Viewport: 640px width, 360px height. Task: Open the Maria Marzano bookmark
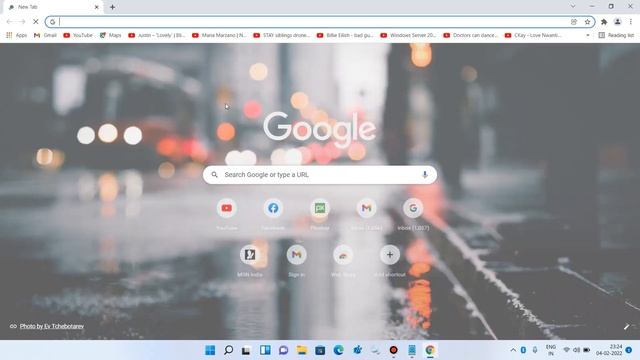(219, 36)
